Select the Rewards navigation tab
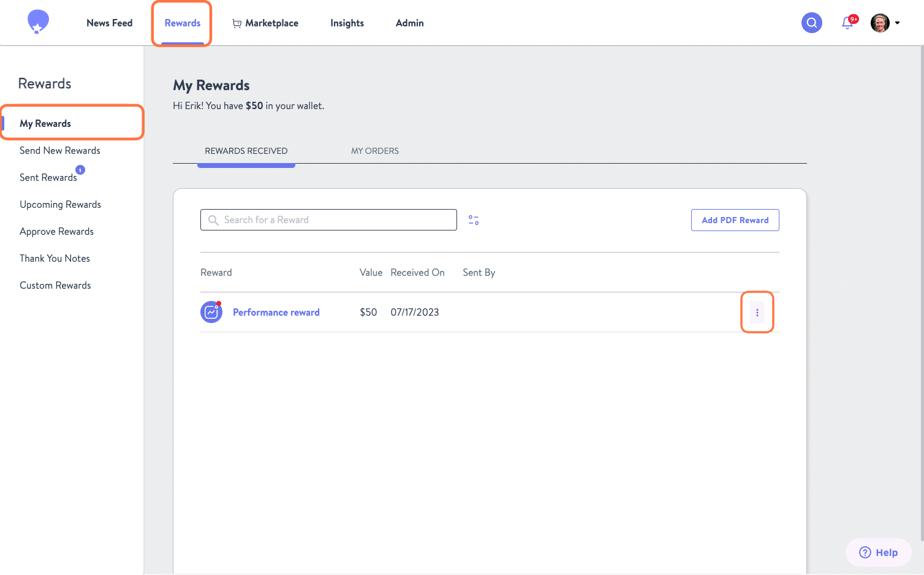Viewport: 924px width, 575px height. pos(183,23)
